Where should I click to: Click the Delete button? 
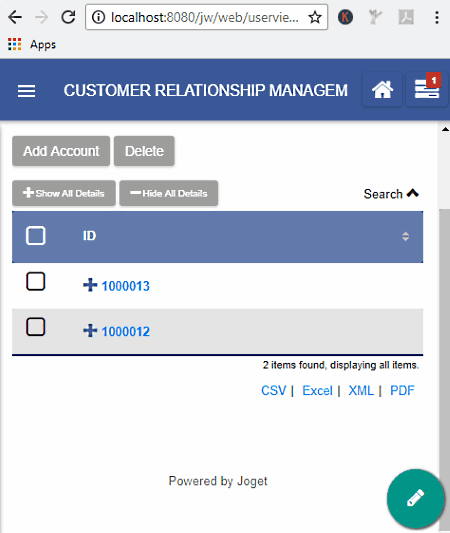pyautogui.click(x=144, y=151)
